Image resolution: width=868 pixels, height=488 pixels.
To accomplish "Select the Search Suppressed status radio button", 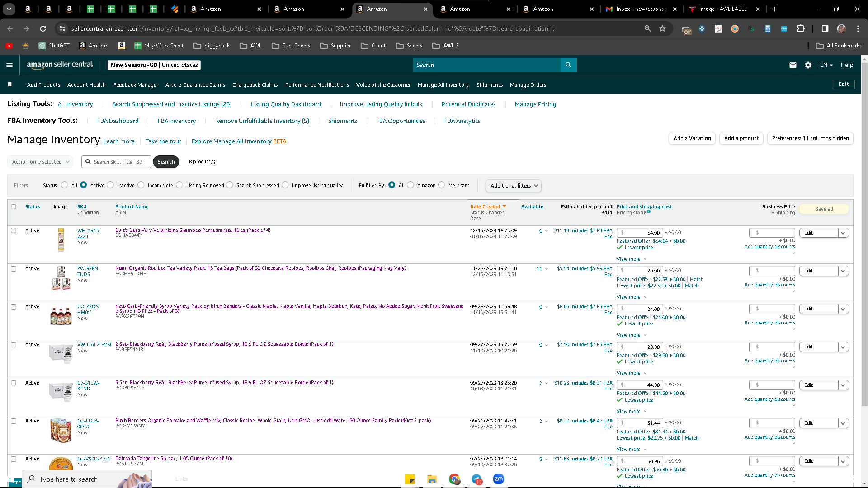I will [x=230, y=185].
